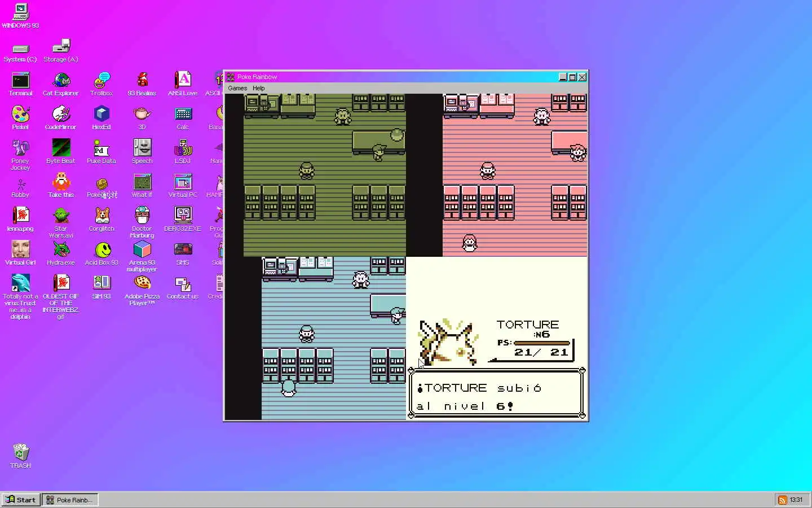Launch the Acid Box 93 icon
The height and width of the screenshot is (508, 812).
(101, 253)
